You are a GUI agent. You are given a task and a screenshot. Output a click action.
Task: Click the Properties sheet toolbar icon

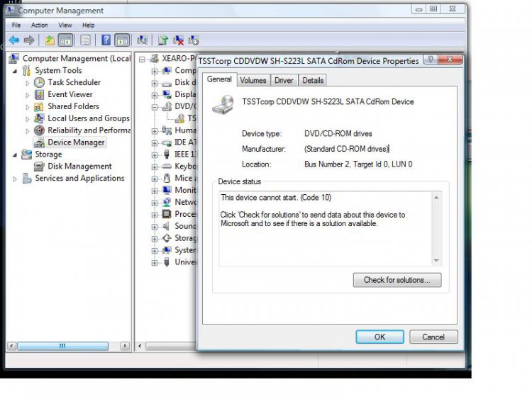click(86, 40)
